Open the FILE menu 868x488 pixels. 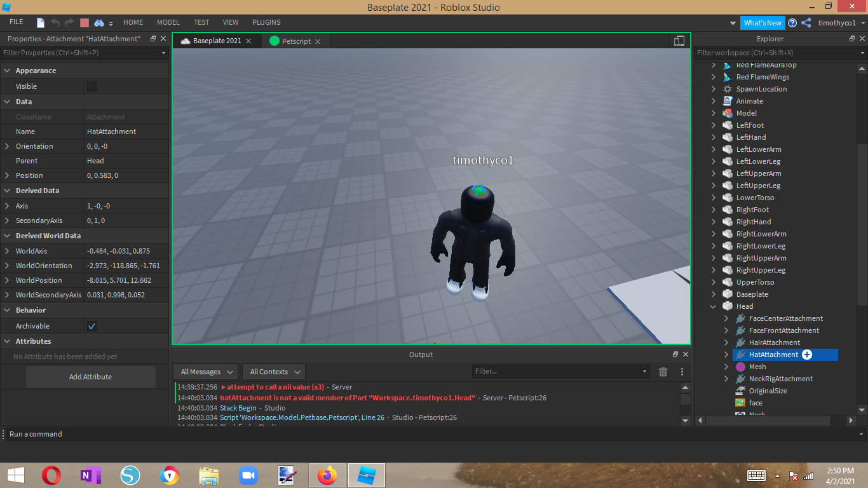[17, 22]
